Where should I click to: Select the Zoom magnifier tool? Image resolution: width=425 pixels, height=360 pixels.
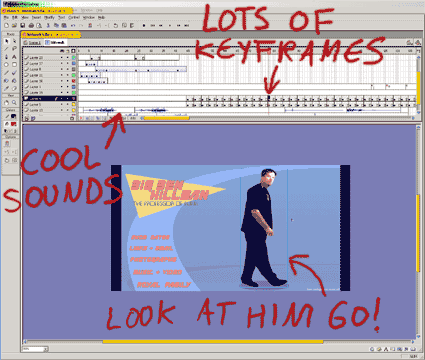(14, 103)
